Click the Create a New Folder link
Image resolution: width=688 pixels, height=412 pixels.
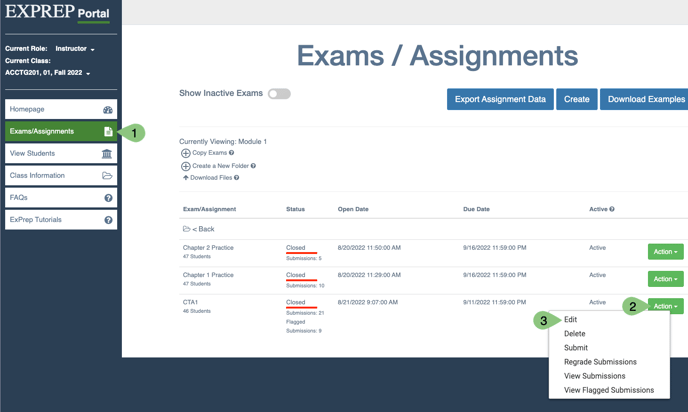pyautogui.click(x=220, y=166)
